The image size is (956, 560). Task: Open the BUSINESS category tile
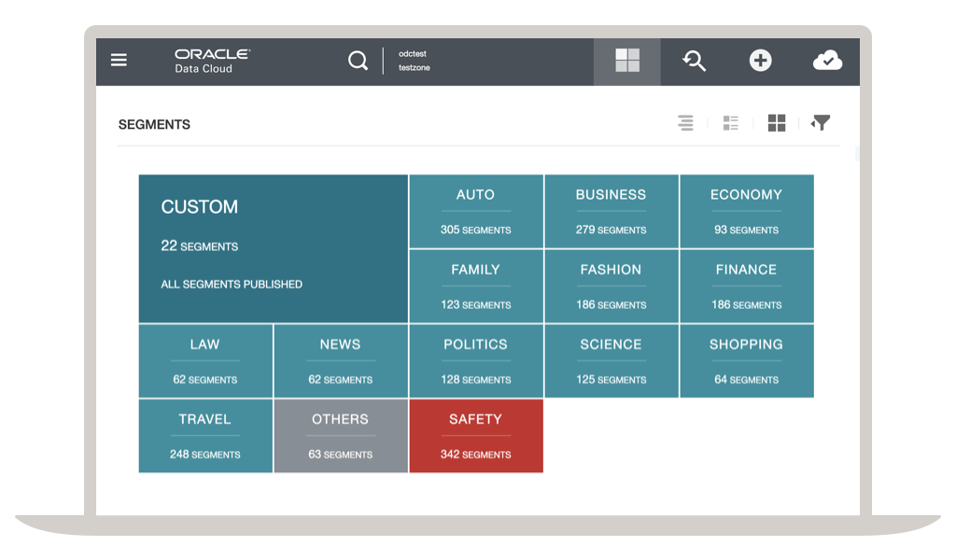click(x=612, y=211)
